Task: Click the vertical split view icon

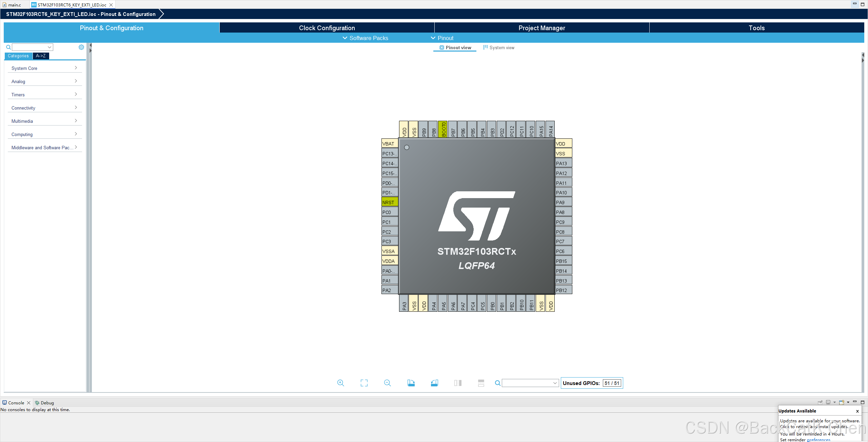Action: tap(458, 383)
